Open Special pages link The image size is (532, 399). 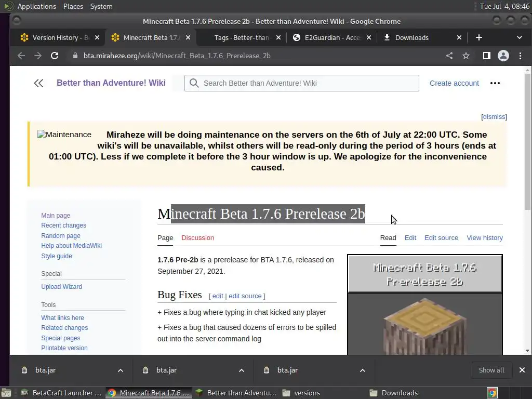click(60, 338)
